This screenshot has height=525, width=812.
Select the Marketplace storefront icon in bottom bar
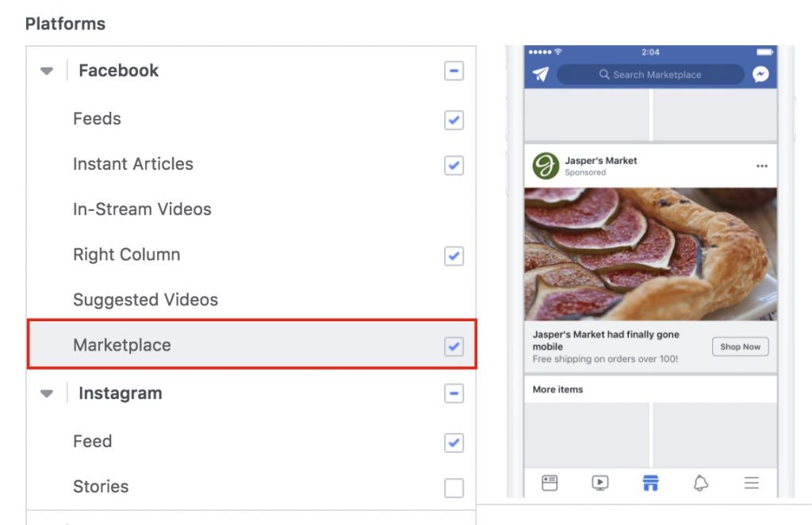650,482
